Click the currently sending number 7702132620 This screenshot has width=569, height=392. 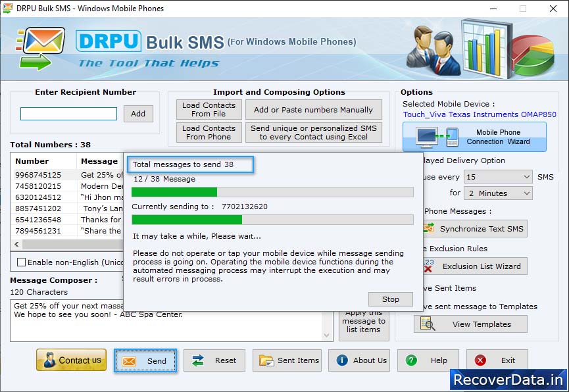[x=245, y=207]
